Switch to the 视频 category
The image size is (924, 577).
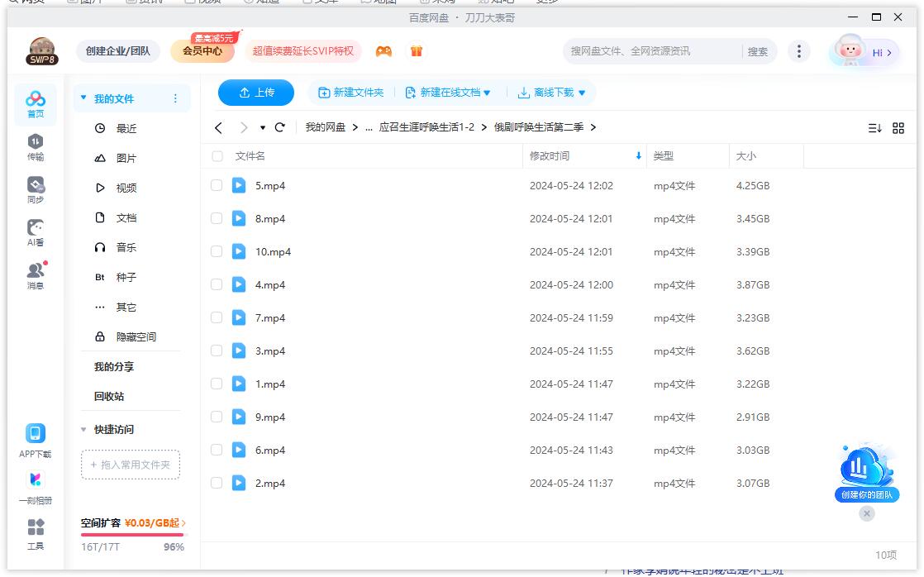(127, 188)
